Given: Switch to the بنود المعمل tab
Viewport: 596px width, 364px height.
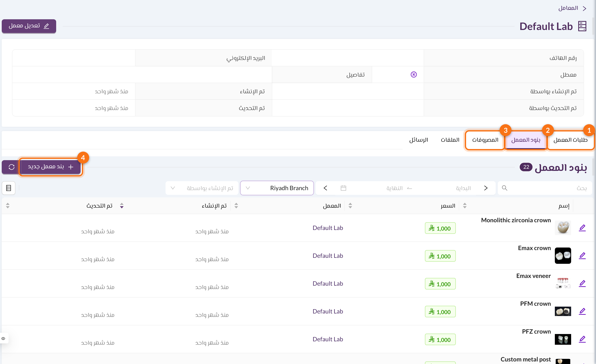Looking at the screenshot, I should pyautogui.click(x=526, y=140).
